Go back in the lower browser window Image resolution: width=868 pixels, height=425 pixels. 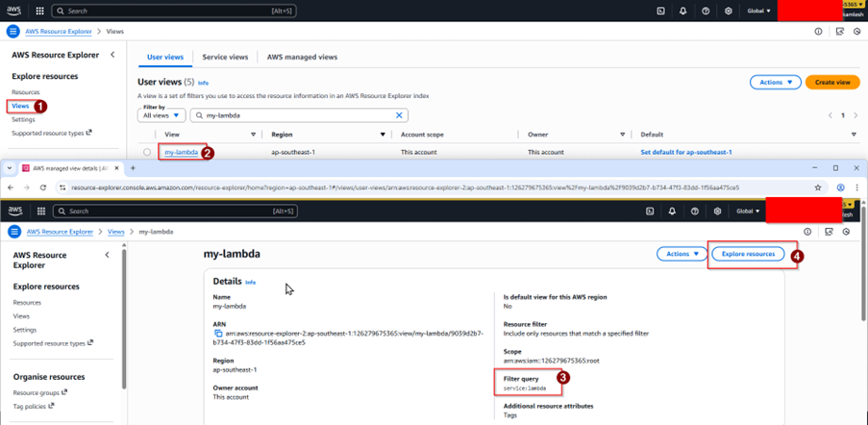click(x=12, y=187)
